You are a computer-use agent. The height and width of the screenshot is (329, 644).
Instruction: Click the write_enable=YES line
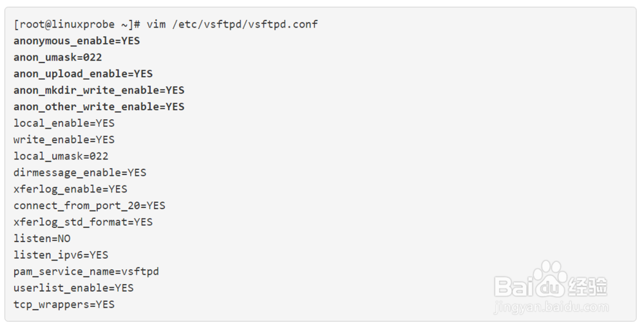(x=64, y=140)
